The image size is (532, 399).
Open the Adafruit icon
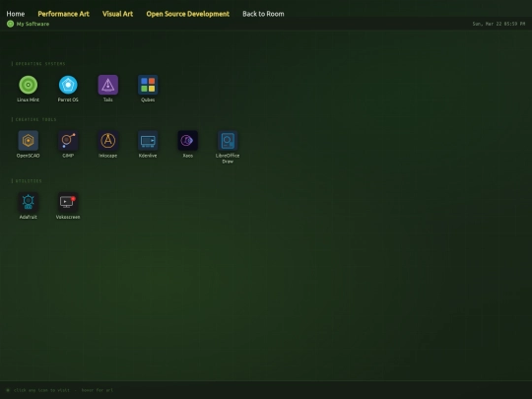29,202
